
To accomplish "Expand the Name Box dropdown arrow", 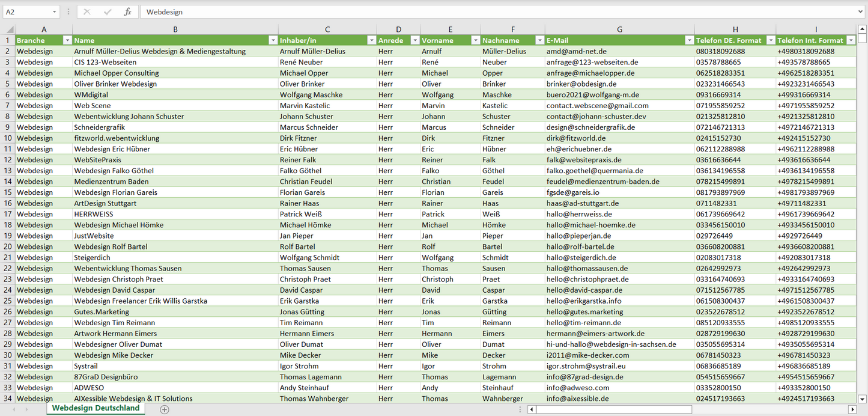I will tap(54, 12).
